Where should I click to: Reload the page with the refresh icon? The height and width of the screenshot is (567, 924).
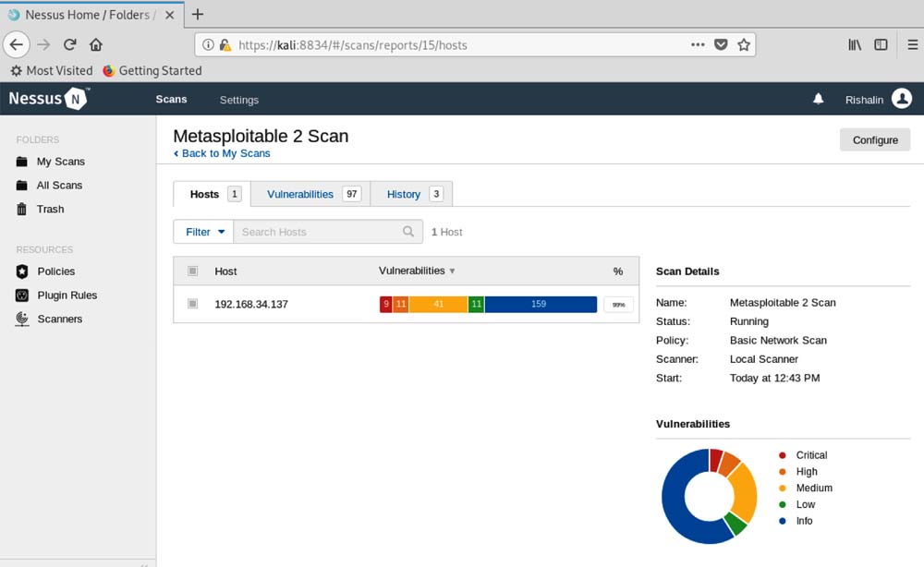pos(69,44)
